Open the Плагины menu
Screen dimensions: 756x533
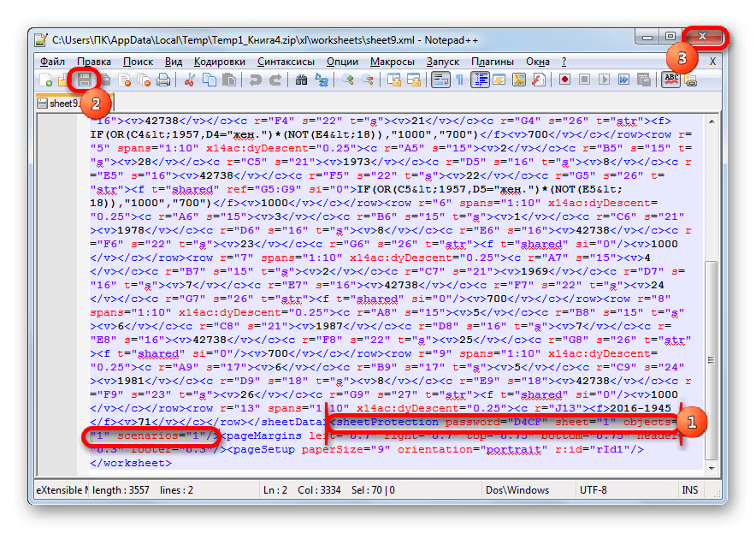(493, 62)
